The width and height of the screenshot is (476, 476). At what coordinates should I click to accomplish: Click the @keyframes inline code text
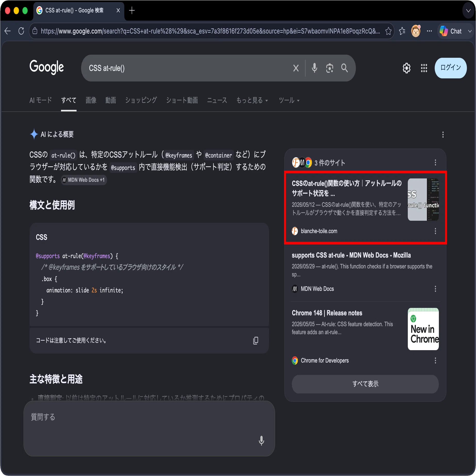click(179, 155)
